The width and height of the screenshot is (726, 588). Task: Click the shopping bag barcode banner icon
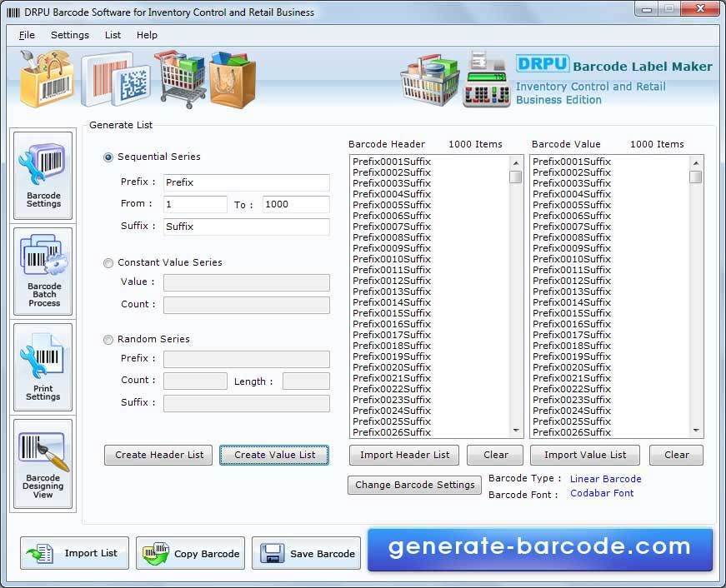pos(47,78)
